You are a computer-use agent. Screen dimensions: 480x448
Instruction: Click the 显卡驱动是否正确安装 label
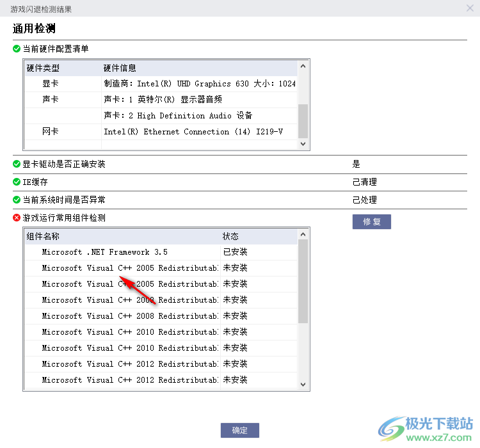(x=64, y=164)
